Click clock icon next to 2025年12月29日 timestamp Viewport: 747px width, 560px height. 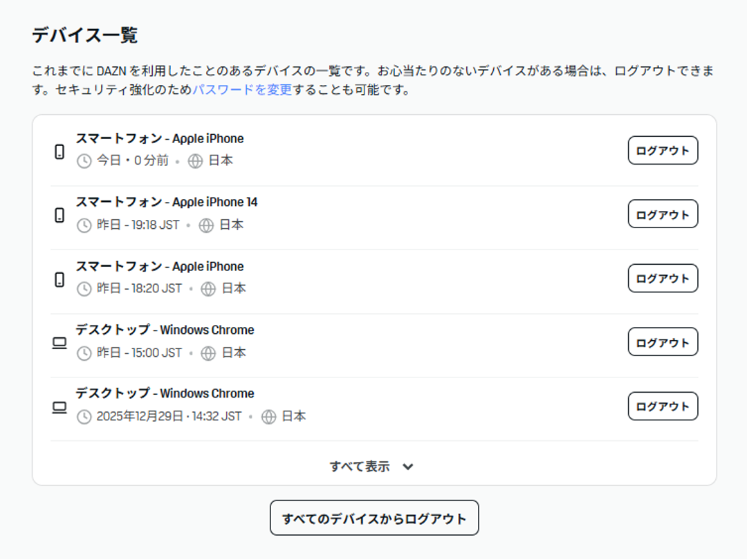(84, 417)
